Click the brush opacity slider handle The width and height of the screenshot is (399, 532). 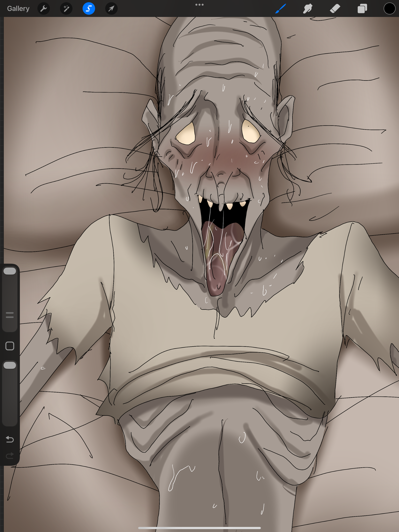(x=10, y=365)
